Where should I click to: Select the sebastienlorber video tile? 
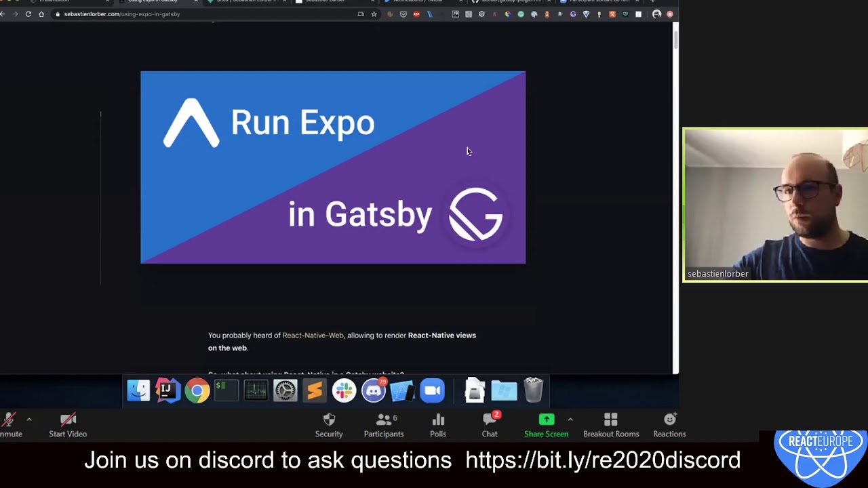pos(775,205)
